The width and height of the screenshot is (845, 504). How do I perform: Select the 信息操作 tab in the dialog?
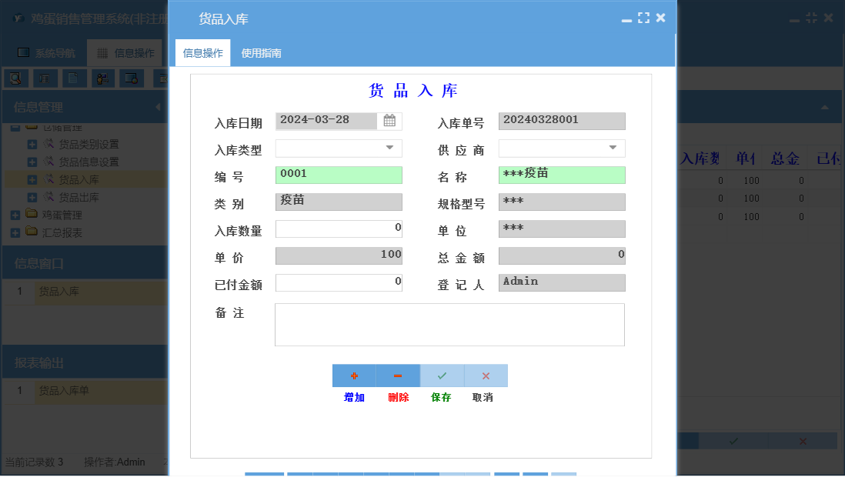click(x=203, y=53)
